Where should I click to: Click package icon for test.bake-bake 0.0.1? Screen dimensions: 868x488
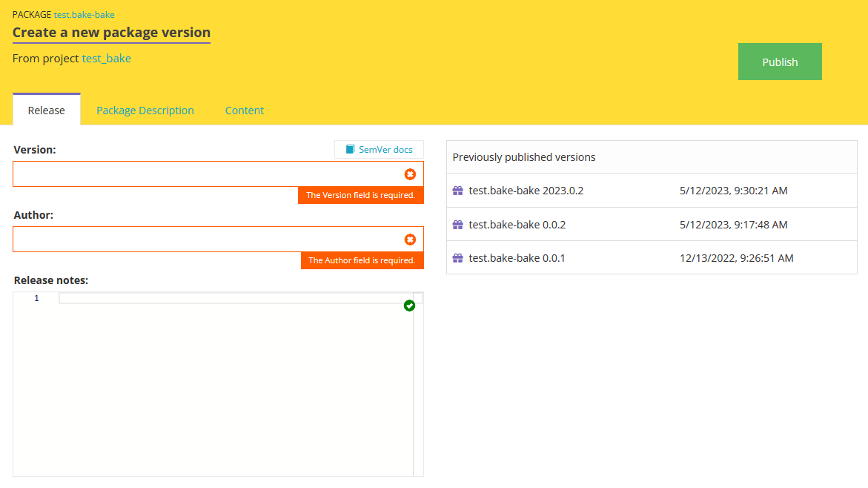point(458,258)
